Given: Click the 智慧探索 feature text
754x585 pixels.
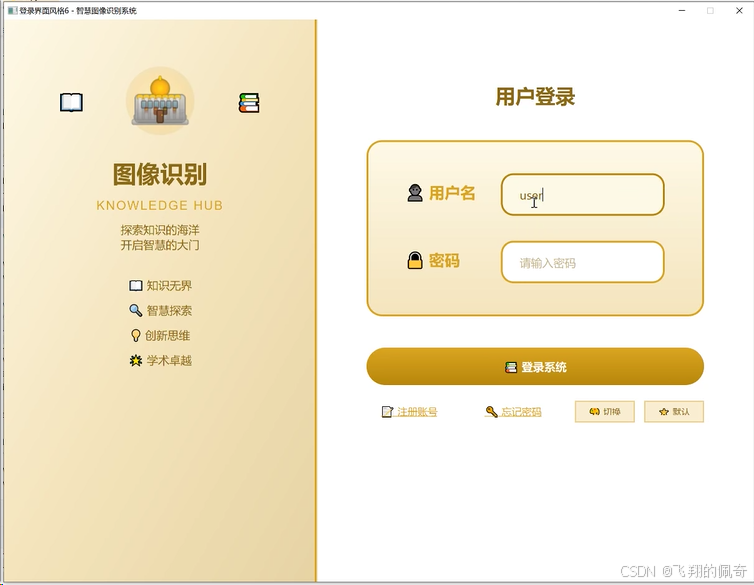Looking at the screenshot, I should click(x=169, y=311).
